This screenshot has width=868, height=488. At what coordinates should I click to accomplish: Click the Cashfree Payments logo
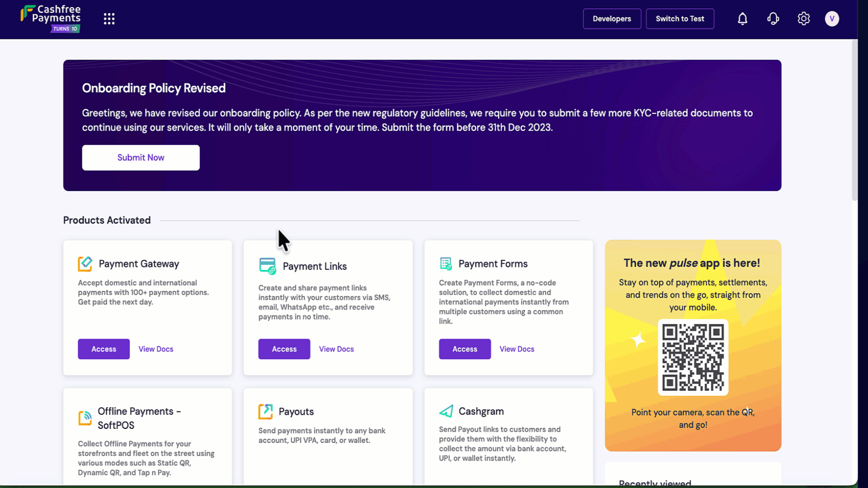pyautogui.click(x=51, y=19)
